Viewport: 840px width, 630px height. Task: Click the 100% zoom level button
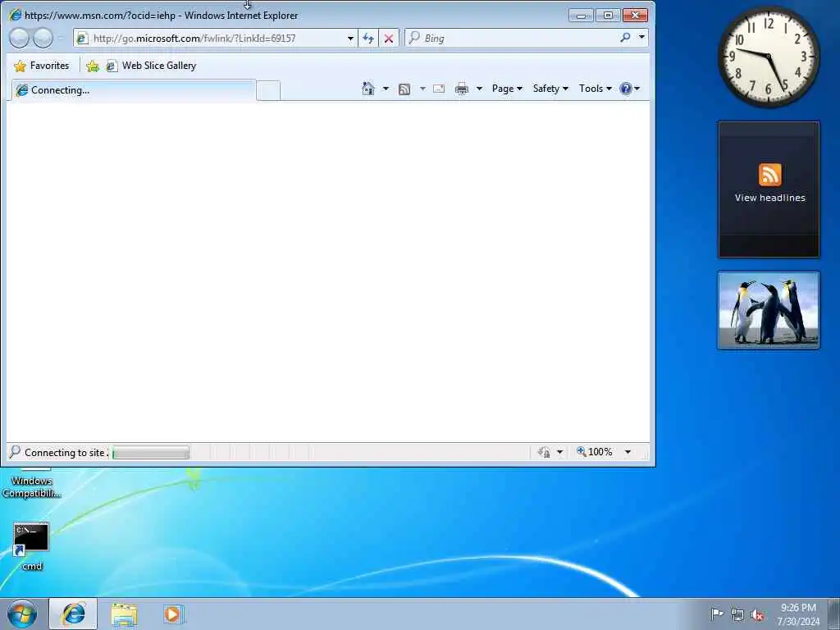click(594, 452)
